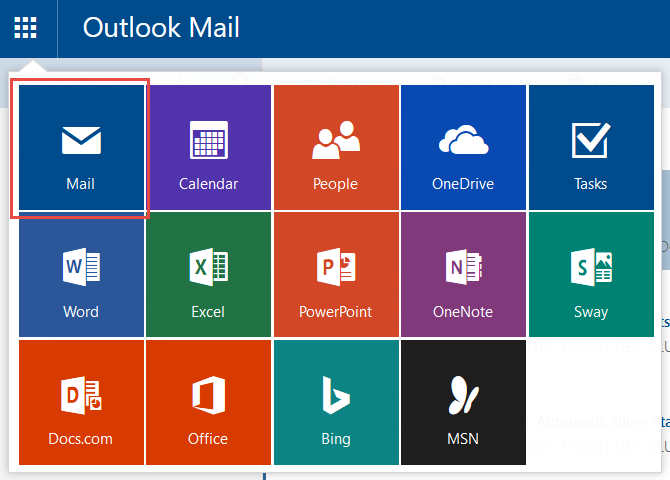Open the Excel tile

[209, 274]
